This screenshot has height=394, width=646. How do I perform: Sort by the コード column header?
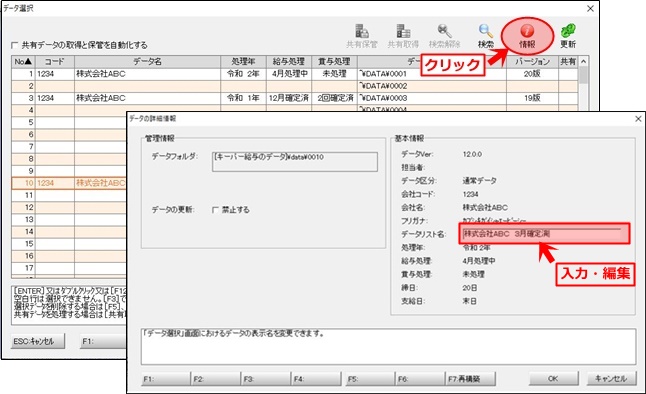tap(54, 62)
